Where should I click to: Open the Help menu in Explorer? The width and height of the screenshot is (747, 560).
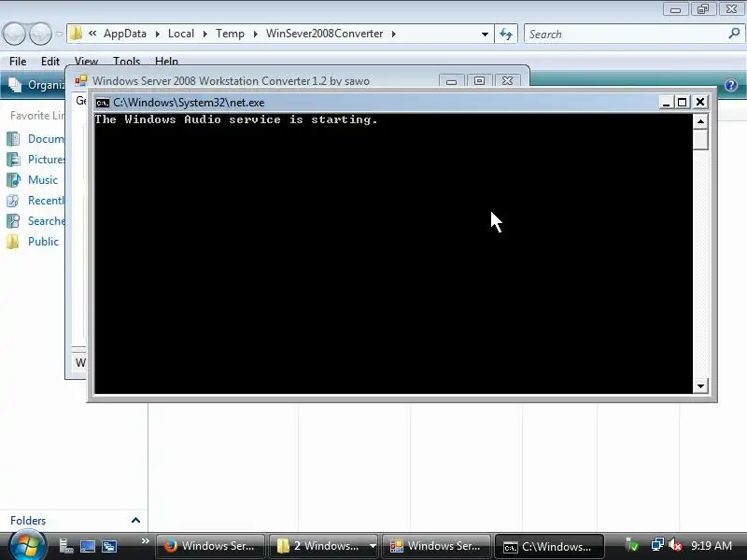[166, 61]
